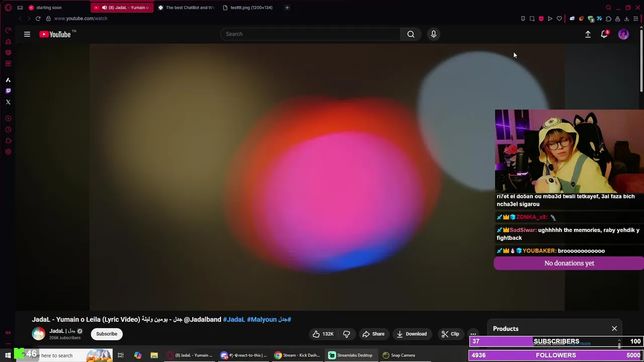
Task: Open the YouTube account avatar menu
Action: tap(623, 34)
